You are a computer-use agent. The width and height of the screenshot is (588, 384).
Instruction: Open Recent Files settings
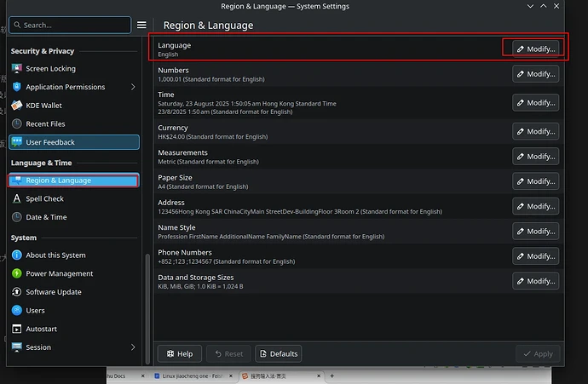[45, 124]
